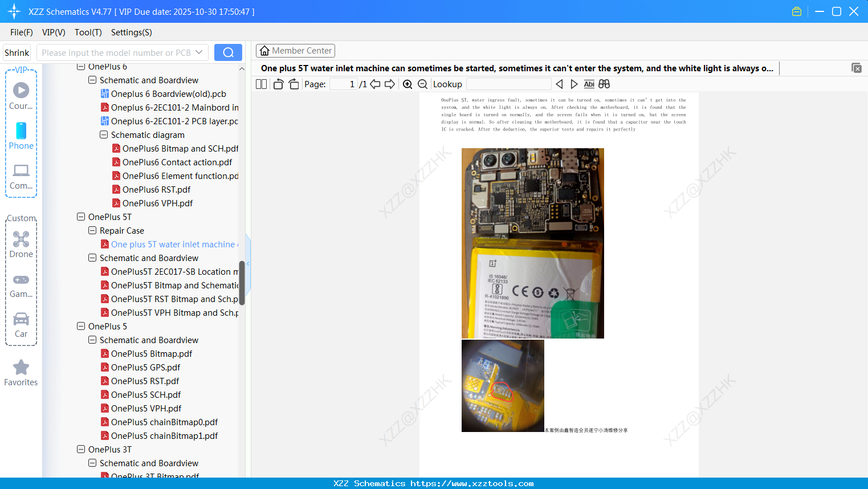Screen dimensions: 868x489
Task: Open Oneplus 6-2EC101-2 PCB layer file
Action: [x=169, y=121]
